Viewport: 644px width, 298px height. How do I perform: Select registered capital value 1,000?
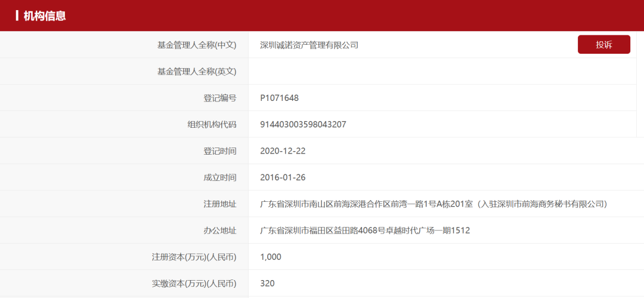point(271,257)
